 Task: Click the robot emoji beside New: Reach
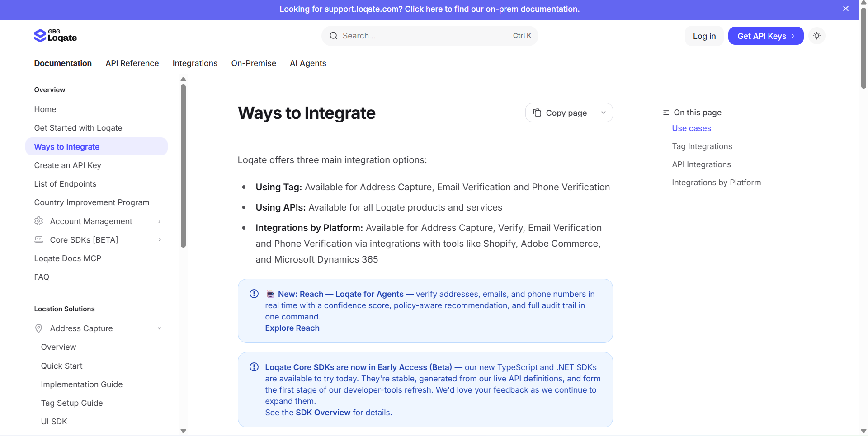(x=270, y=294)
